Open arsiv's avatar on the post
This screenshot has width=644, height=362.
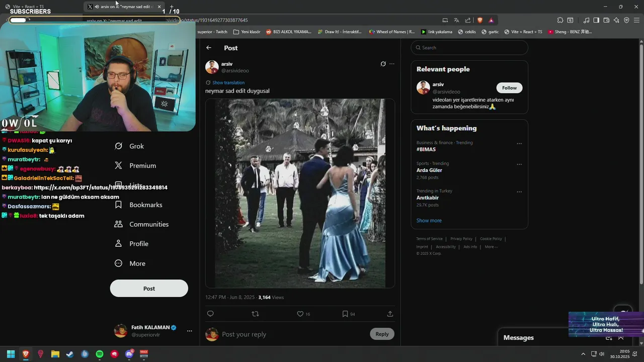click(x=212, y=67)
